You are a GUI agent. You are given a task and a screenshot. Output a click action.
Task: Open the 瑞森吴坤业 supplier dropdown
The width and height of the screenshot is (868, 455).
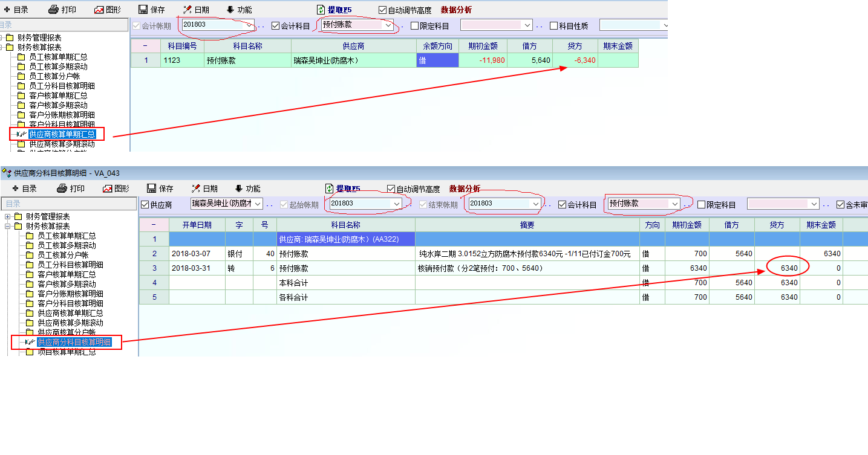(x=256, y=204)
